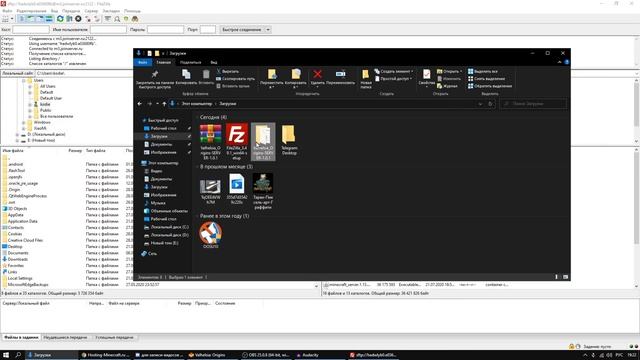Open FileZilla Site Manager icon
The height and width of the screenshot is (360, 640).
5,19
